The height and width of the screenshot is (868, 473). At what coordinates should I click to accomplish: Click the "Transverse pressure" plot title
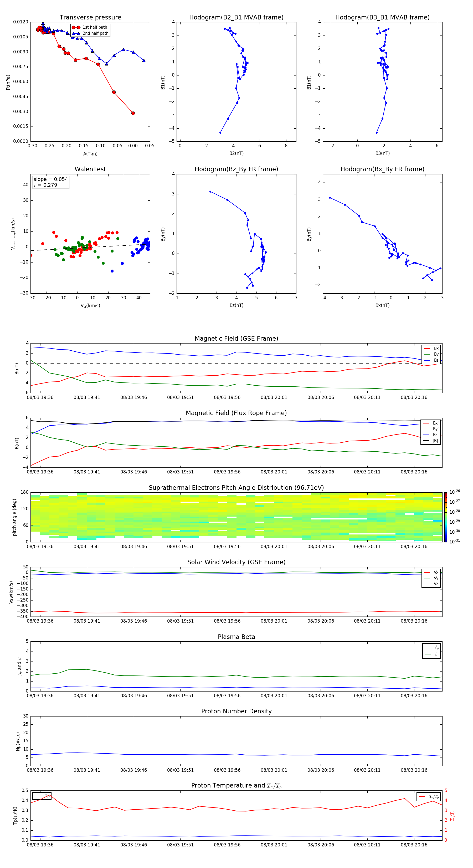point(90,18)
